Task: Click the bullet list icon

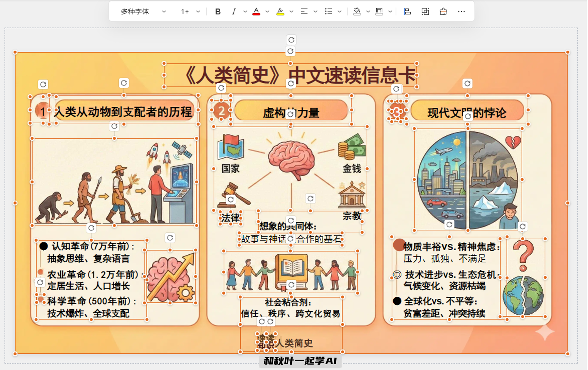Action: pos(328,11)
